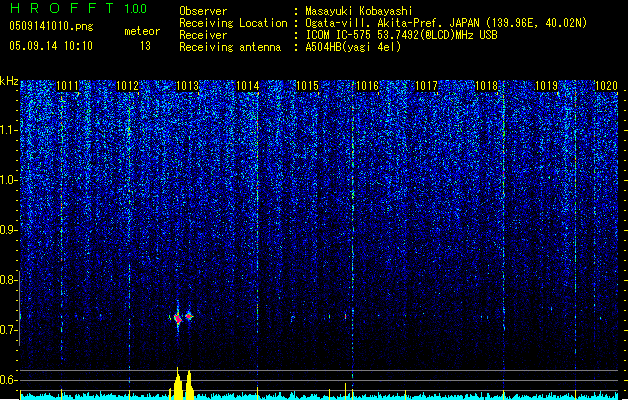Screen dimensions: 629x400
Task: Select the Ogata-vill. Akita-Pref. JAPAN location text
Action: [446, 23]
